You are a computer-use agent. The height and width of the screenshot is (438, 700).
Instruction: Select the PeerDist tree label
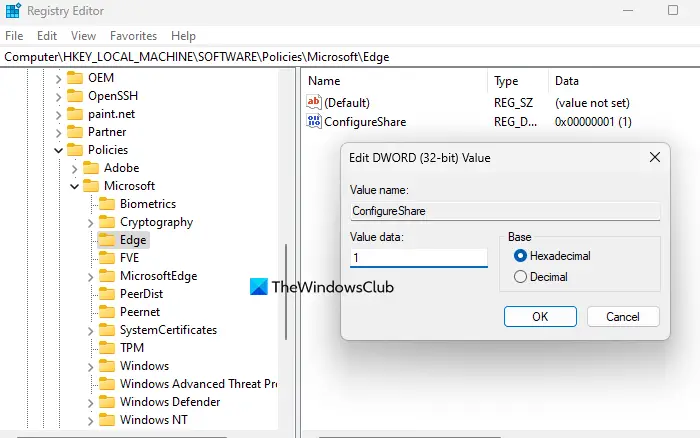pos(142,294)
